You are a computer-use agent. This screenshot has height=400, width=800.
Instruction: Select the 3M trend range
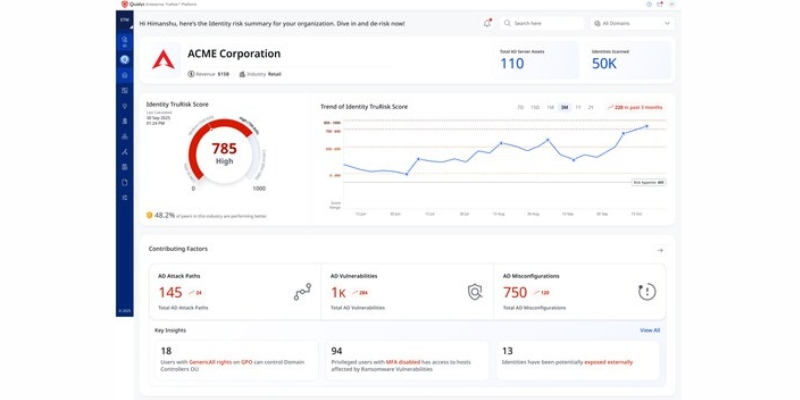click(x=564, y=107)
